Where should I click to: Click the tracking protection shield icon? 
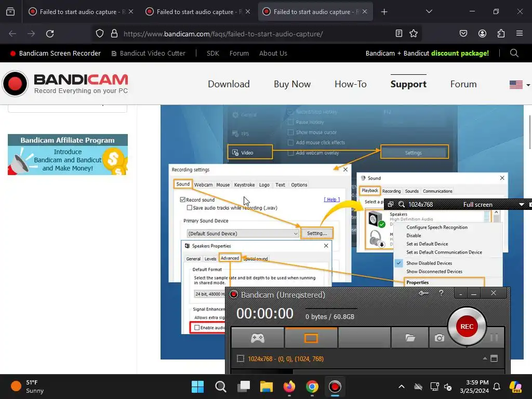click(x=99, y=34)
